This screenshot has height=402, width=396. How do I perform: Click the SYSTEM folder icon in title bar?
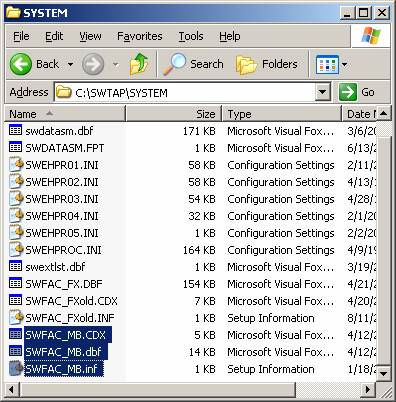point(13,13)
